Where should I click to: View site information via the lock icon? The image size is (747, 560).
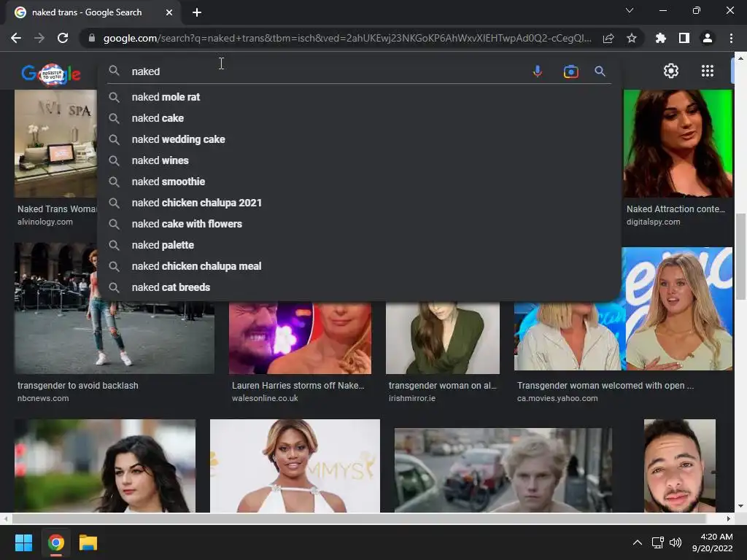point(91,38)
